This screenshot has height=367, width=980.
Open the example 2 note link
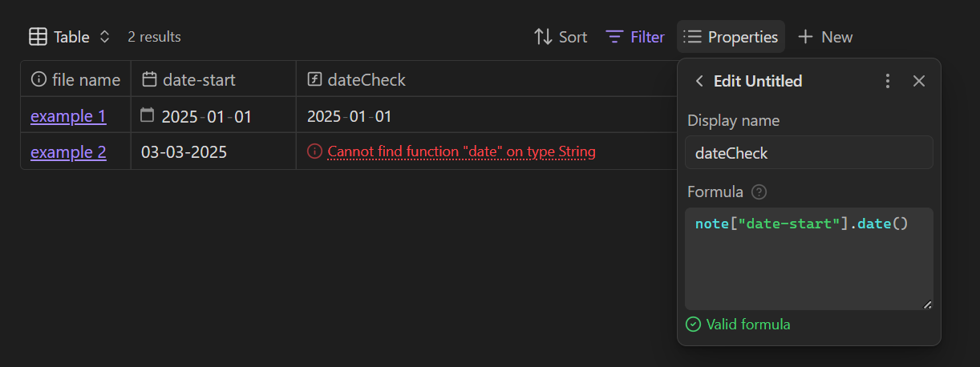68,151
